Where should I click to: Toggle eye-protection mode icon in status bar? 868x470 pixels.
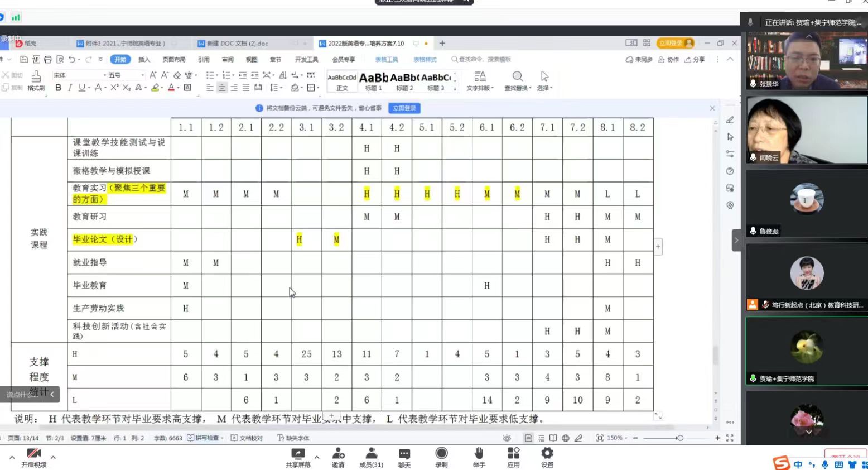(507, 438)
